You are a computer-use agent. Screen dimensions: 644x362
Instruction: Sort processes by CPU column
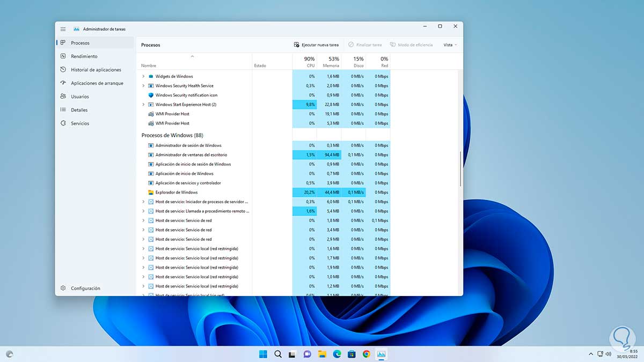tap(310, 62)
